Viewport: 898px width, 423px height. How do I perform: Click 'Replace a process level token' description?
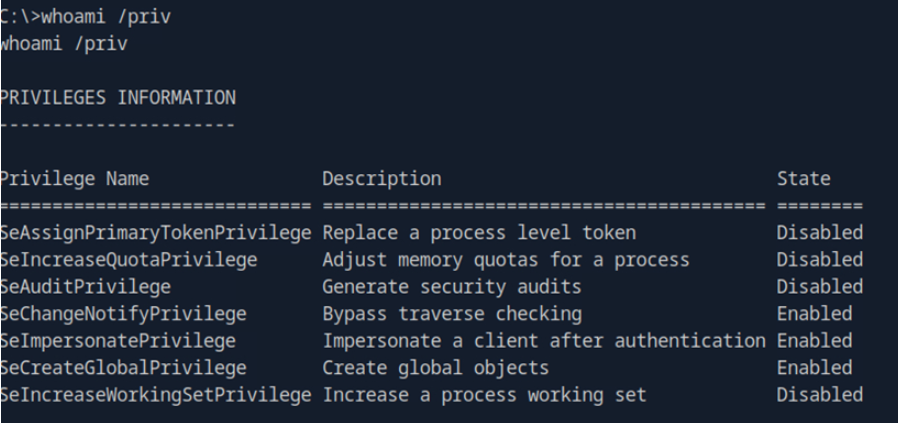tap(479, 233)
